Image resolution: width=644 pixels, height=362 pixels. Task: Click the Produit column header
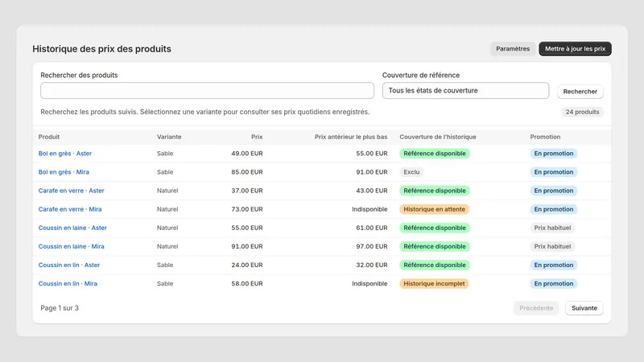49,137
